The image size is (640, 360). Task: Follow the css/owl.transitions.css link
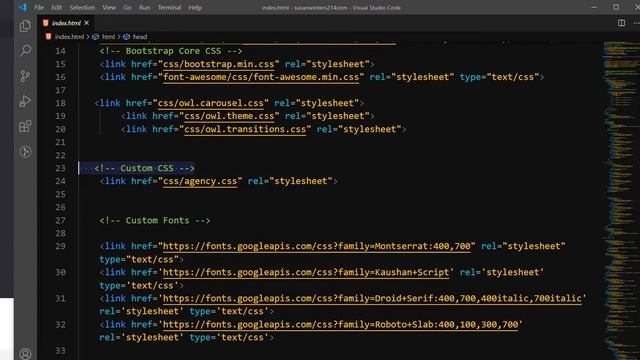point(245,129)
